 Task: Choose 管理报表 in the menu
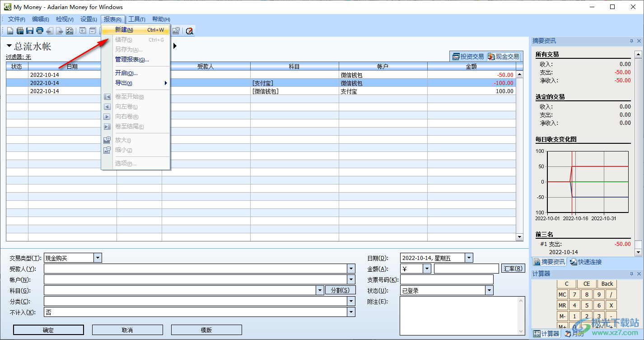coord(132,59)
